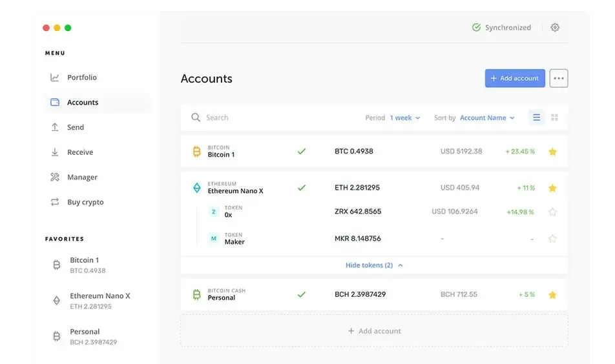Click the BCH 712.55 value
Image resolution: width=615 pixels, height=364 pixels.
point(459,294)
